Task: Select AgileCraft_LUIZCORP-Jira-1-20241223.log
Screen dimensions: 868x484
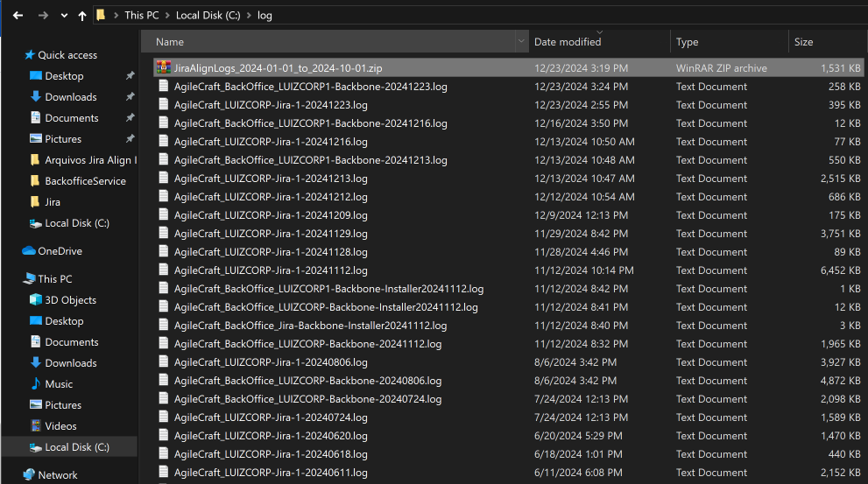Action: [x=271, y=104]
